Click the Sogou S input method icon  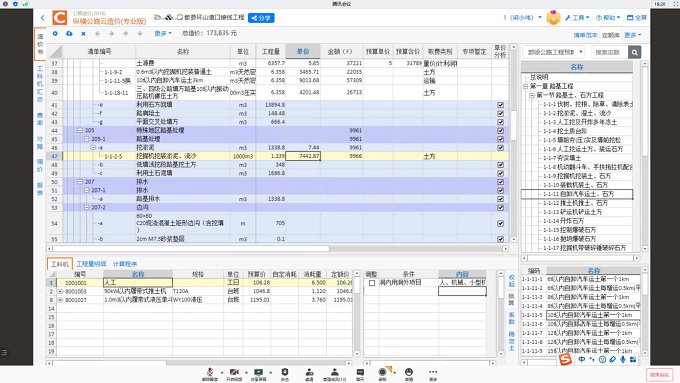click(x=565, y=359)
